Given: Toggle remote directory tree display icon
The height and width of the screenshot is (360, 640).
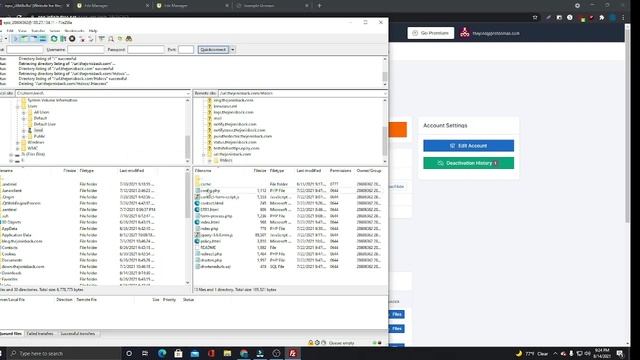Looking at the screenshot, I should [x=33, y=39].
